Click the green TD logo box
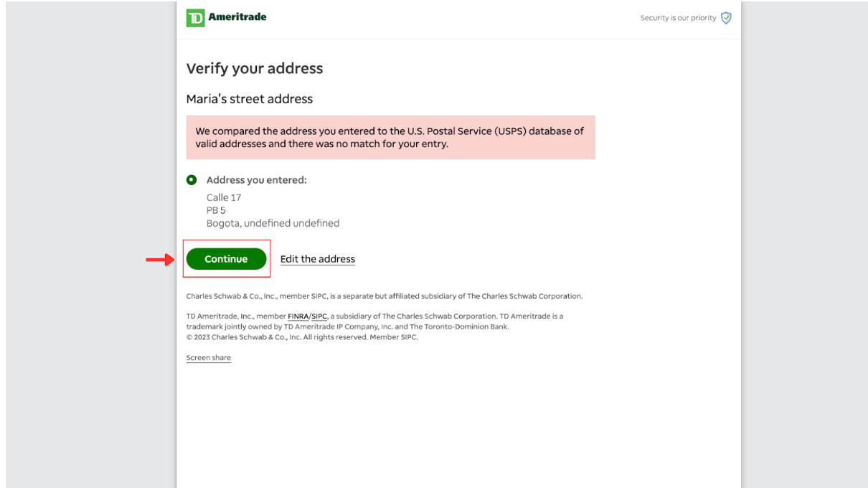868x488 pixels. 195,18
